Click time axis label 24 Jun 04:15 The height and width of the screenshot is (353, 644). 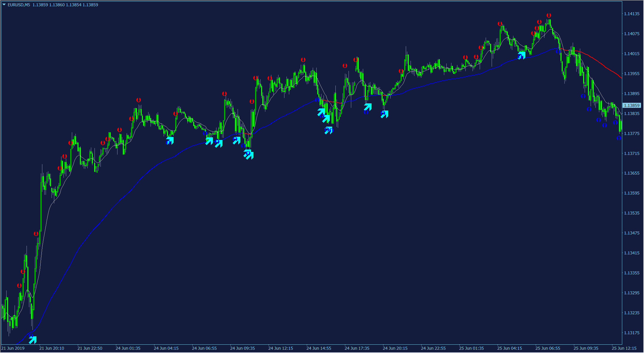coord(166,348)
